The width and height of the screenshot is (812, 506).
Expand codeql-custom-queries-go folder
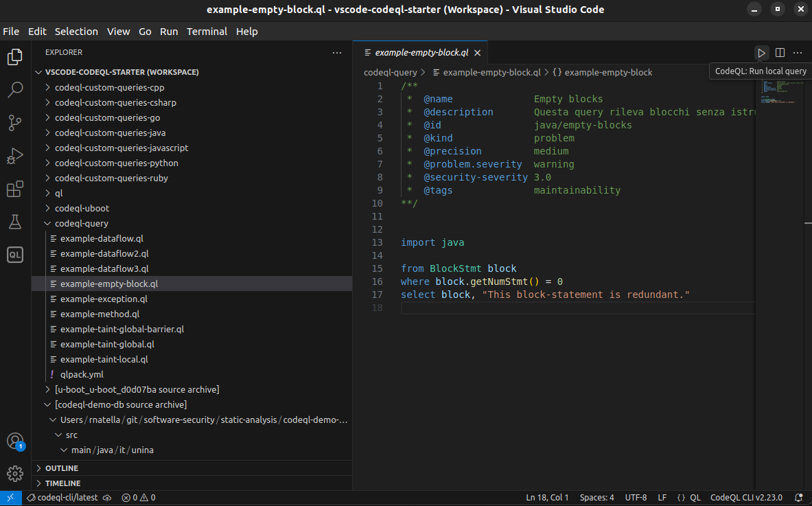coord(192,117)
